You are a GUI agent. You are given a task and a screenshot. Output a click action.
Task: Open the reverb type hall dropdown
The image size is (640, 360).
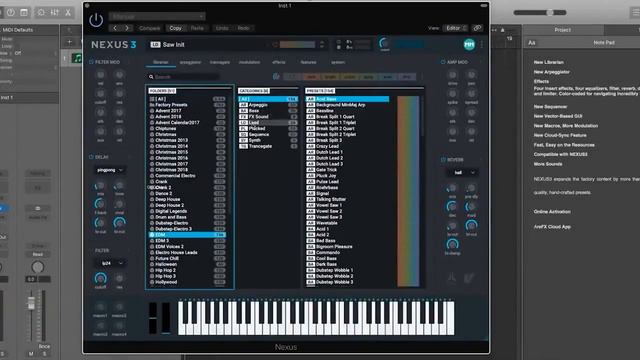click(462, 172)
